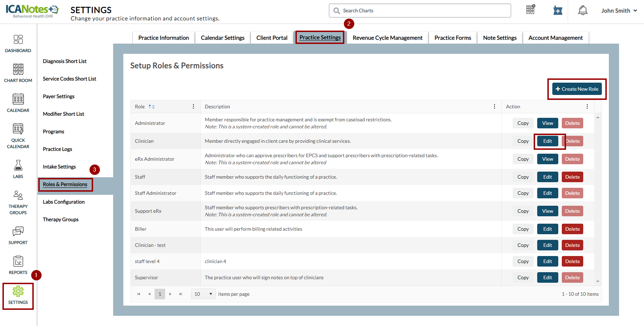Image resolution: width=644 pixels, height=326 pixels.
Task: Open Description column options menu
Action: coord(494,107)
